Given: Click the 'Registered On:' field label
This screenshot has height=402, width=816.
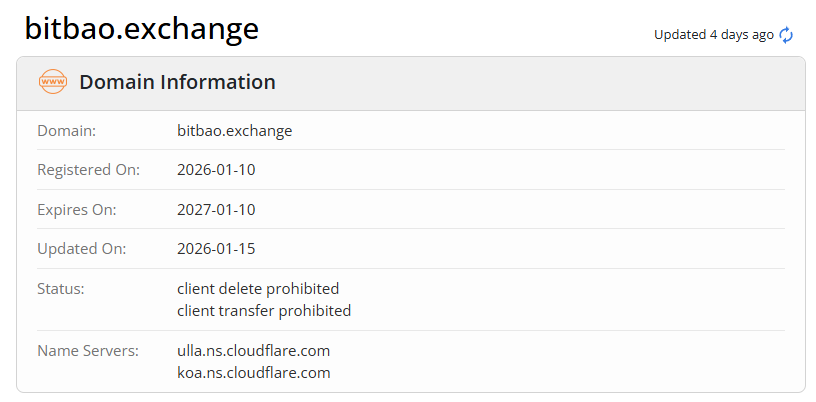Looking at the screenshot, I should pyautogui.click(x=88, y=170).
